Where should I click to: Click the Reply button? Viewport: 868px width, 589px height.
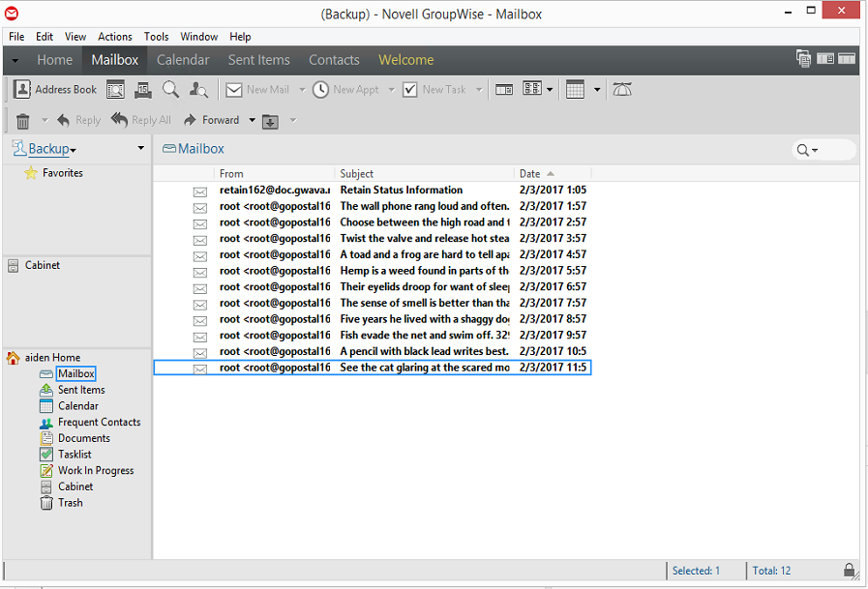78,121
